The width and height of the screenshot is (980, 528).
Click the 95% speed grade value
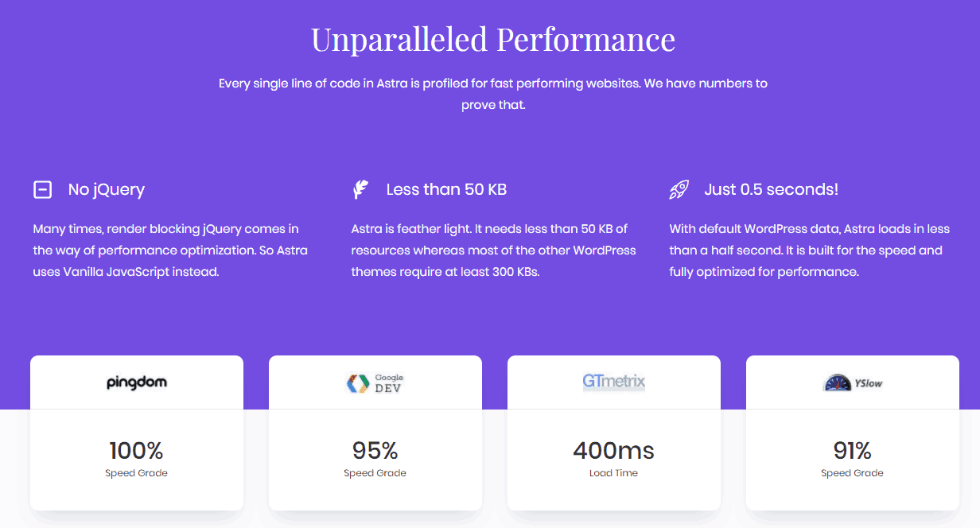[x=375, y=451]
